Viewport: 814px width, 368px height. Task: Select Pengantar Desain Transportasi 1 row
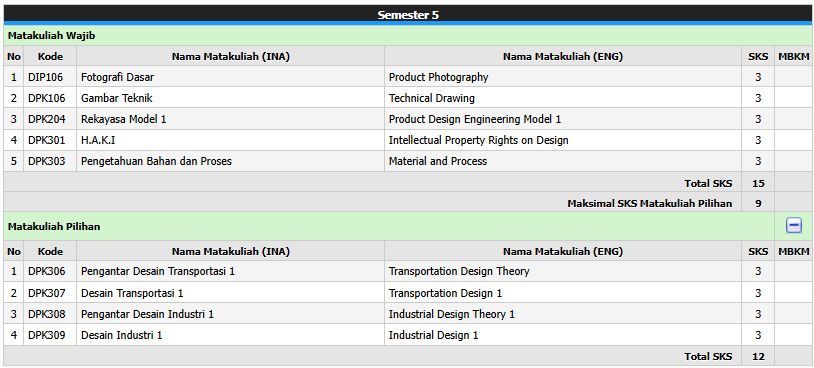[408, 271]
